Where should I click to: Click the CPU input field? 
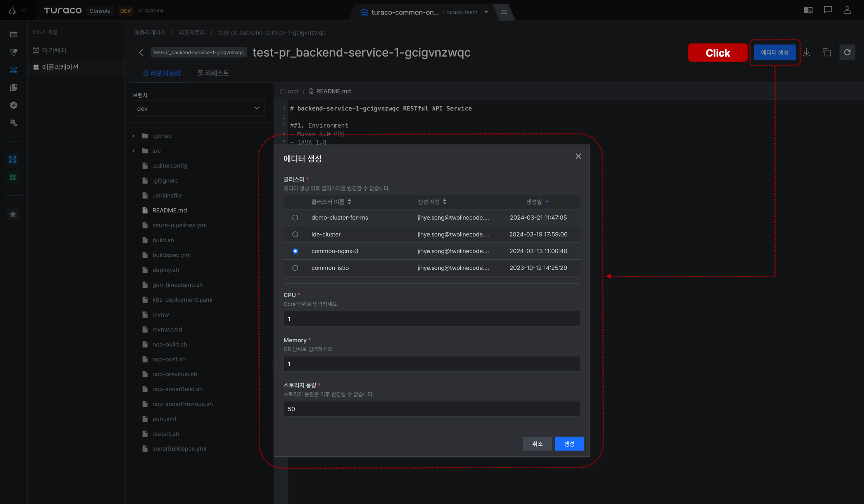tap(432, 319)
